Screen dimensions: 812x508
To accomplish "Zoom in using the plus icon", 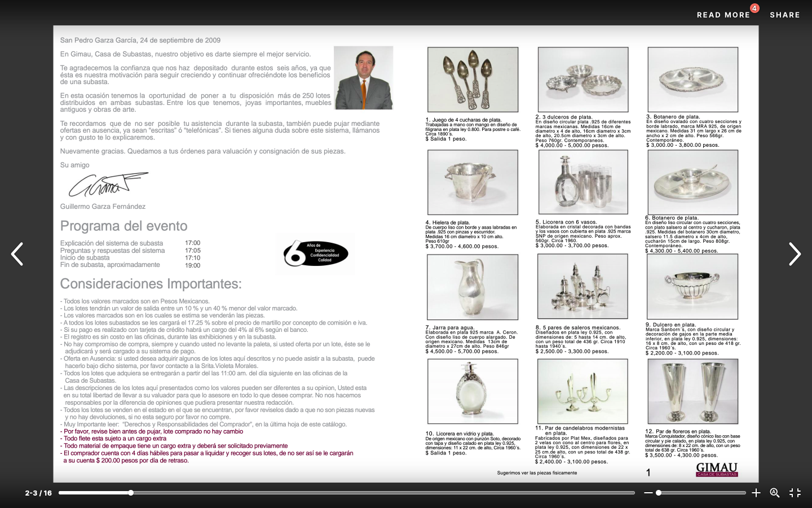I will (756, 493).
